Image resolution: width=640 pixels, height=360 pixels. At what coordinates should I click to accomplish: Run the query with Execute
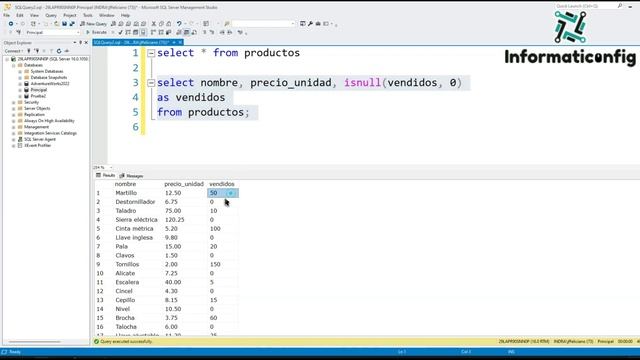pyautogui.click(x=96, y=32)
